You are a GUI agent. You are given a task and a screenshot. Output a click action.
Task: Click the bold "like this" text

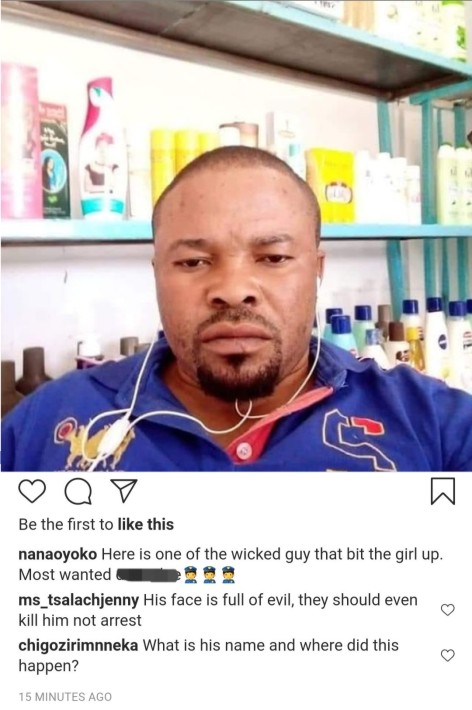point(145,524)
